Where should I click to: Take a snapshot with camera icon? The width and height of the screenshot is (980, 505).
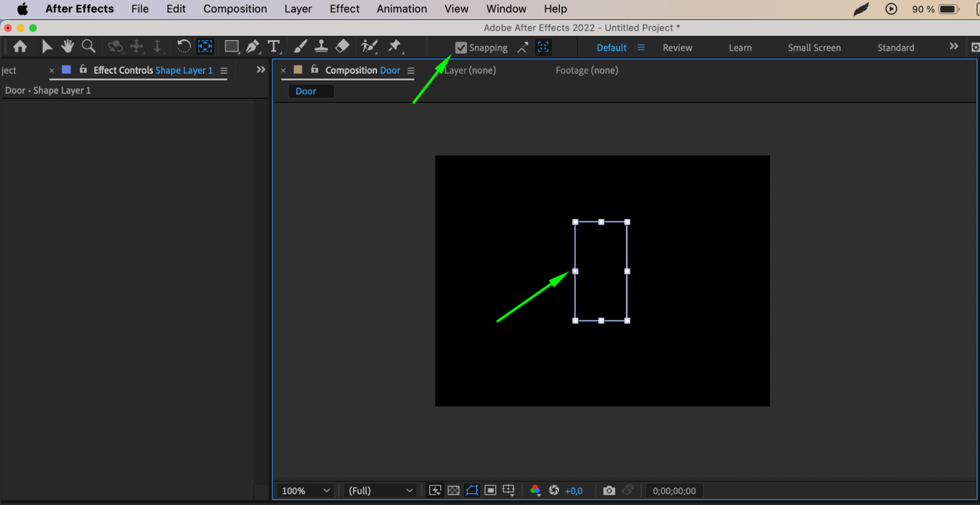(609, 490)
